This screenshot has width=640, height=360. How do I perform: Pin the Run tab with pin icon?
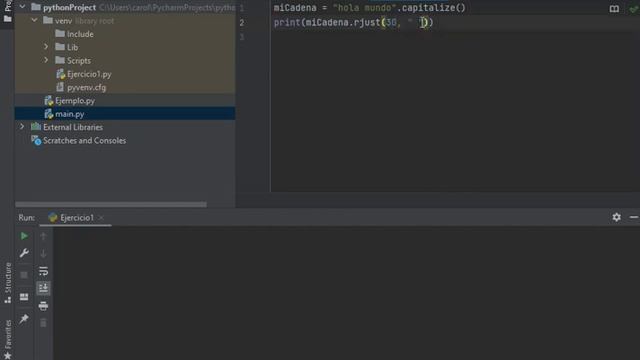click(x=24, y=319)
